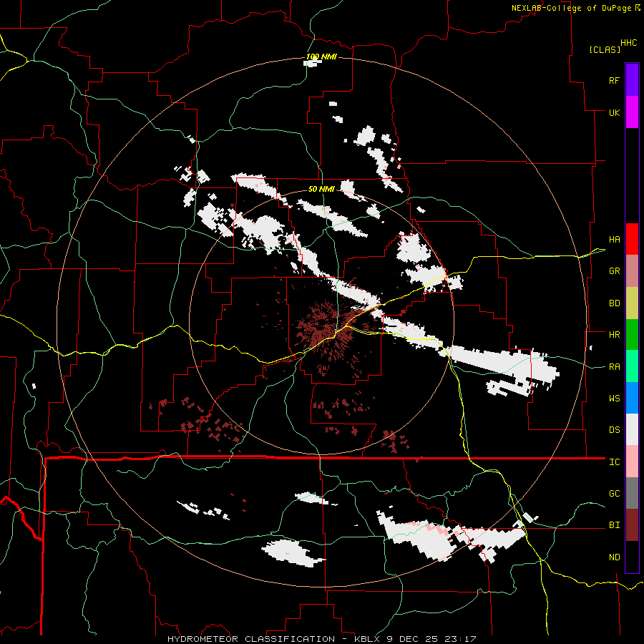Click the "UK" legend label
The width and height of the screenshot is (644, 644).
click(x=614, y=112)
